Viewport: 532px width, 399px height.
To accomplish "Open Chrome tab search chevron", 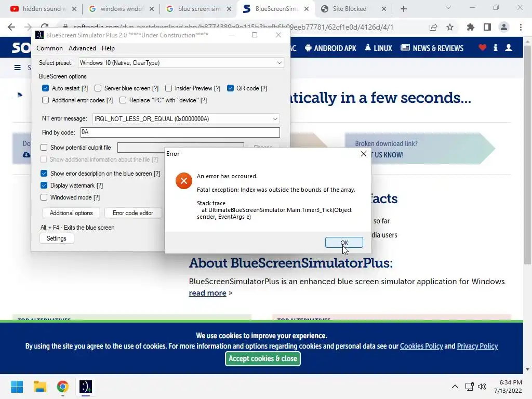I will [x=448, y=7].
